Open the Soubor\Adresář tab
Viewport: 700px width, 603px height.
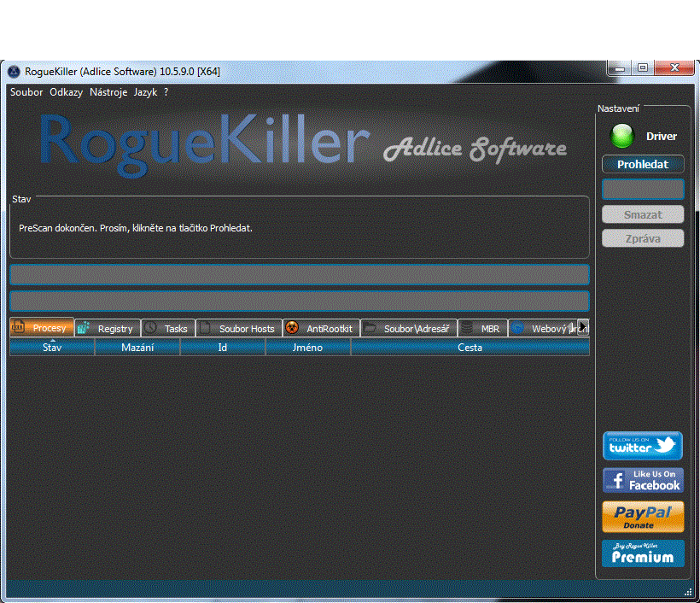409,328
